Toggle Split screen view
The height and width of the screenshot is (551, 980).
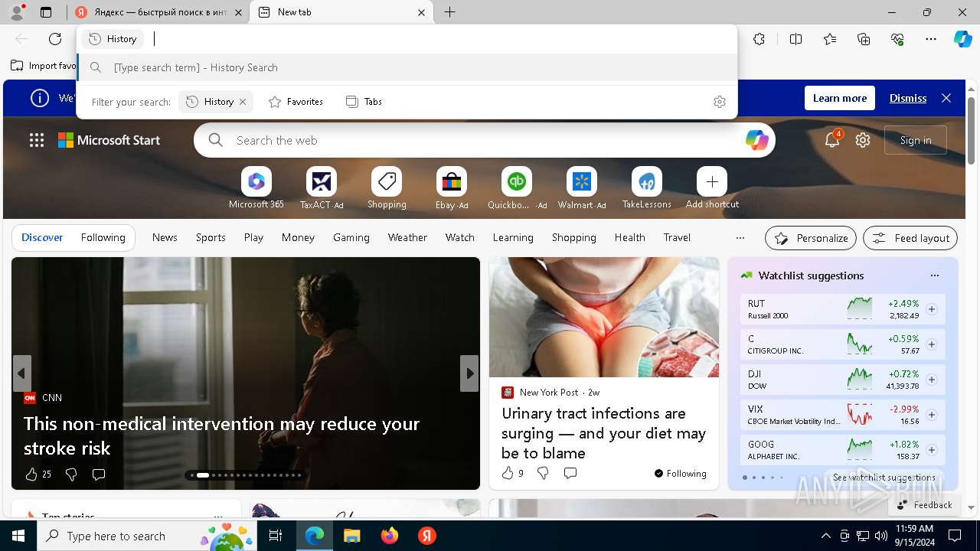795,39
